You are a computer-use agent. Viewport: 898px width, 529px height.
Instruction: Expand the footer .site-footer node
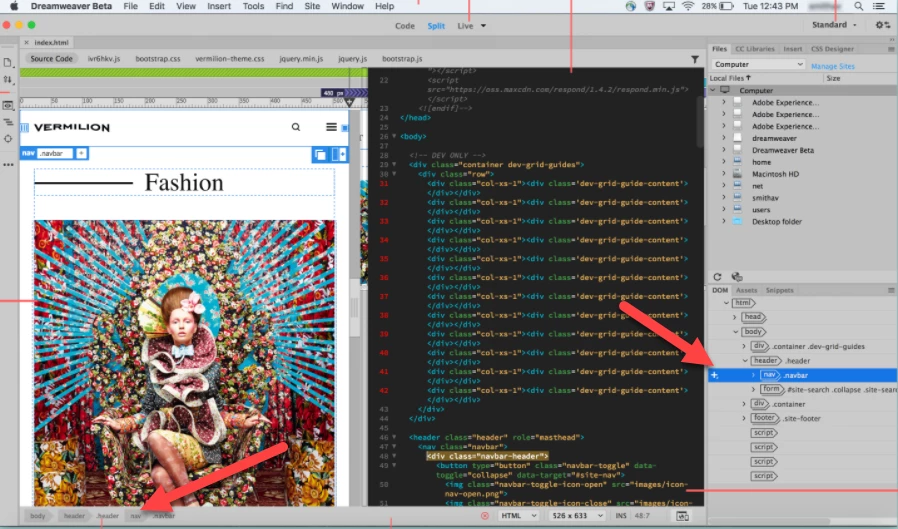click(x=744, y=419)
